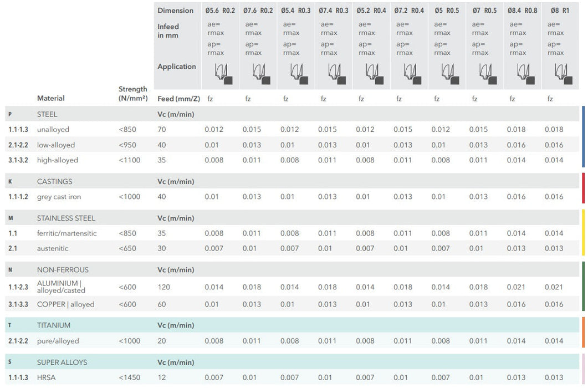Click the application icon under Ø7.6 R0.2

(261, 74)
